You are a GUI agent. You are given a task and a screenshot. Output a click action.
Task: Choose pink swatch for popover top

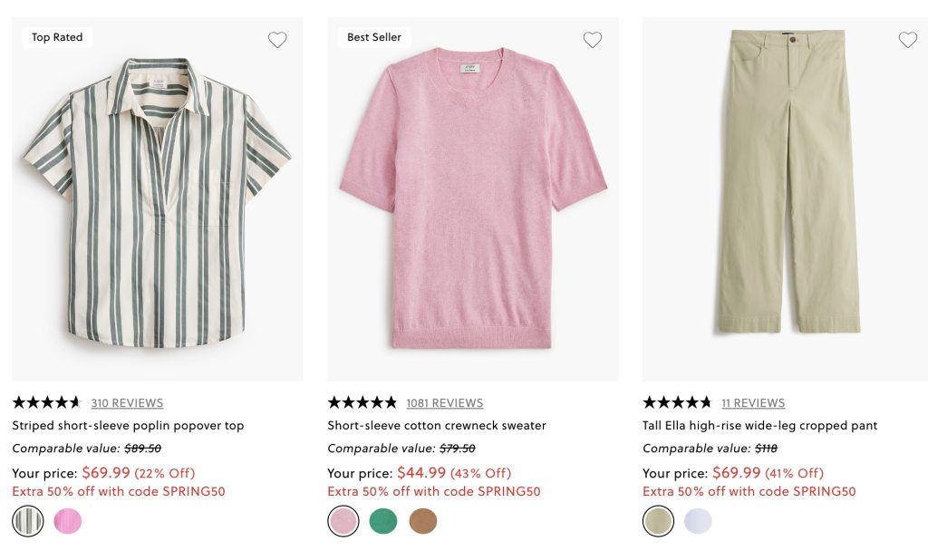tap(67, 521)
